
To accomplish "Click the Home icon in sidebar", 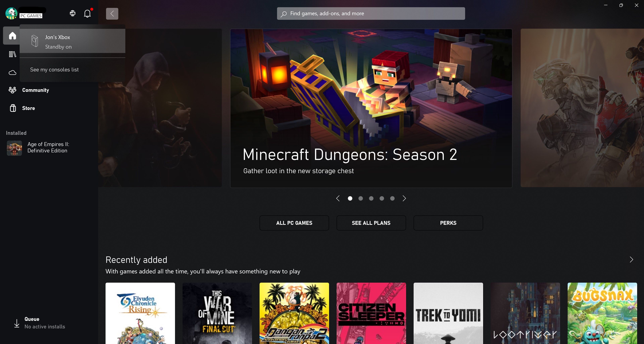I will (12, 36).
